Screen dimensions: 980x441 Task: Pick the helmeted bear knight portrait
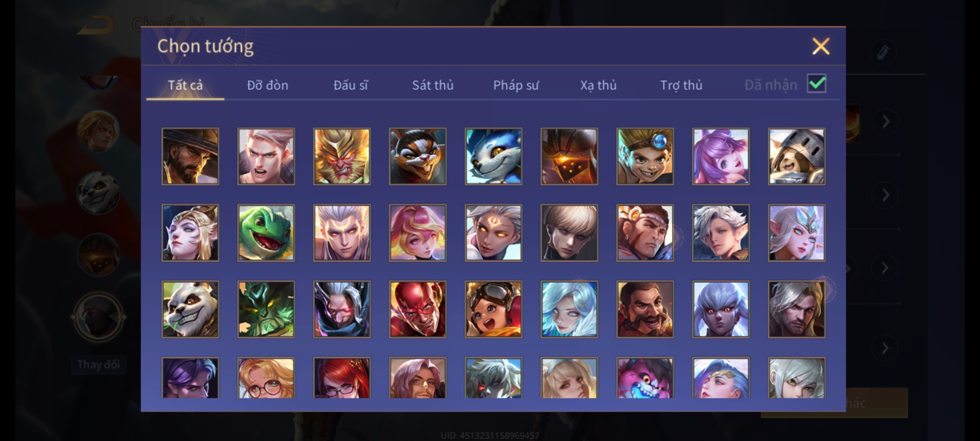[x=797, y=156]
